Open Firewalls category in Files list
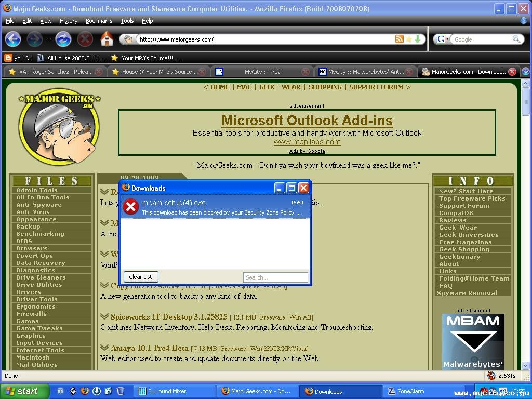Viewport: 532px width, 399px height. (x=31, y=314)
